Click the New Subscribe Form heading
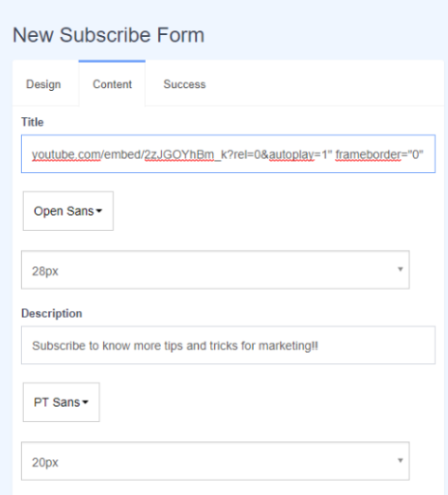This screenshot has width=448, height=495. click(108, 35)
